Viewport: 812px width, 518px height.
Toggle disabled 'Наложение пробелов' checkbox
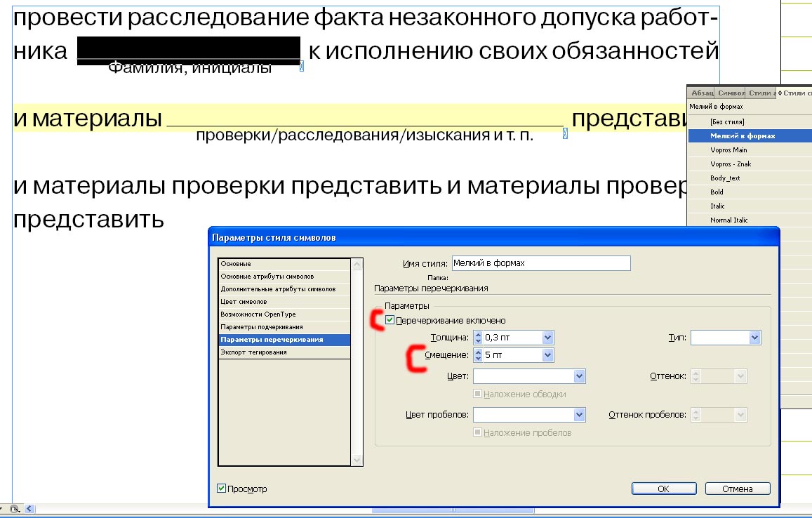pyautogui.click(x=477, y=432)
